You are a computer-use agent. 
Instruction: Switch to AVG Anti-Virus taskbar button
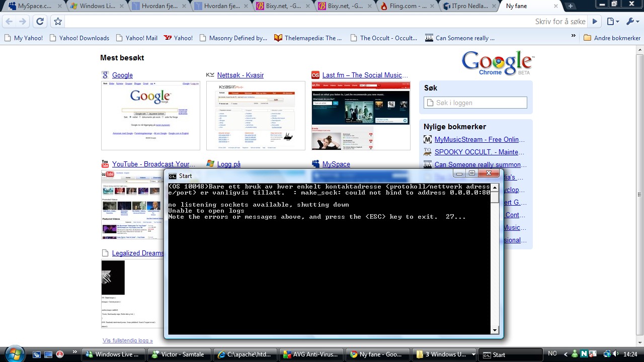310,354
